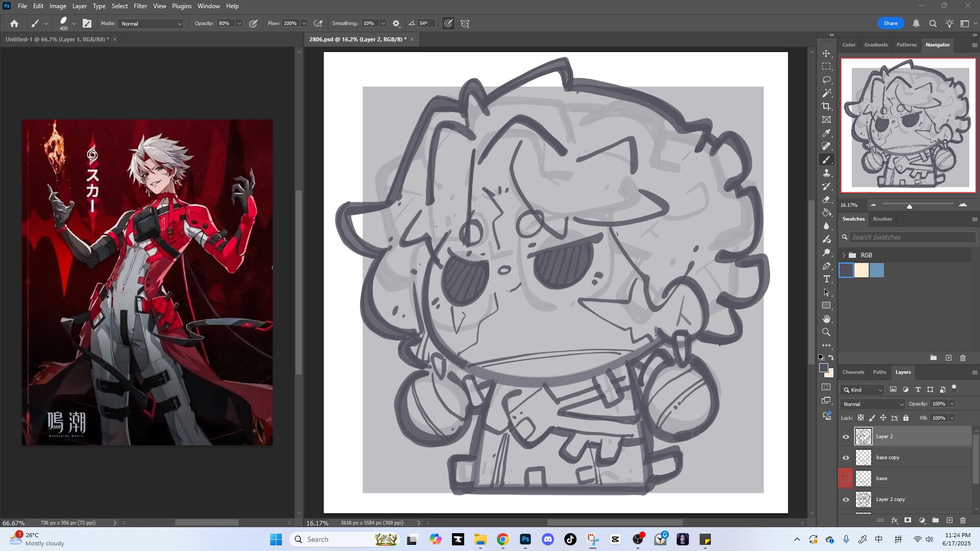Select the Rectangle shape tool

pos(826,306)
